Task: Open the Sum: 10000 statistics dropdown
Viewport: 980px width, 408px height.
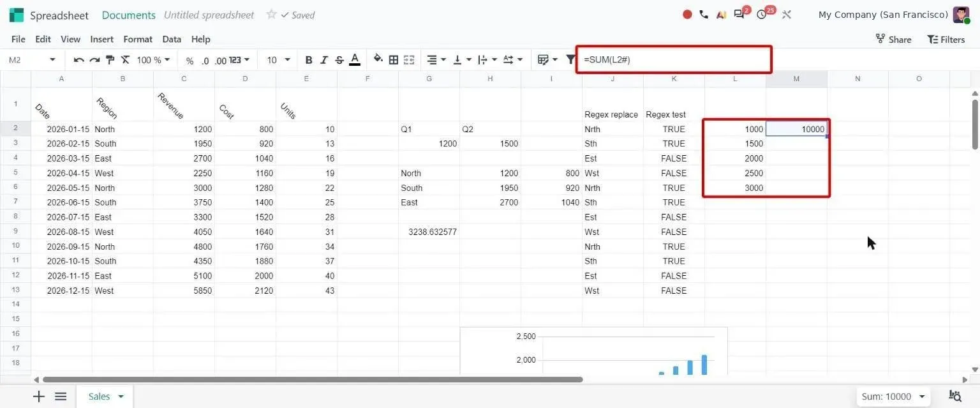Action: (x=892, y=397)
